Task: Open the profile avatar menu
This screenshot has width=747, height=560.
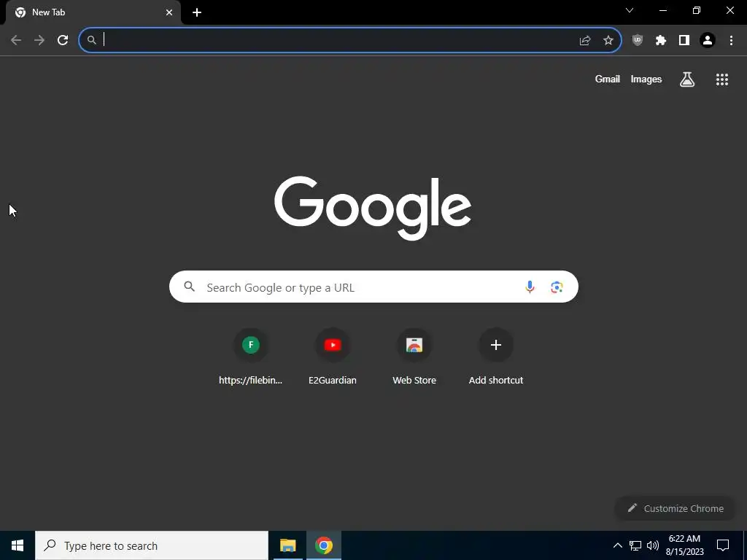Action: point(708,41)
